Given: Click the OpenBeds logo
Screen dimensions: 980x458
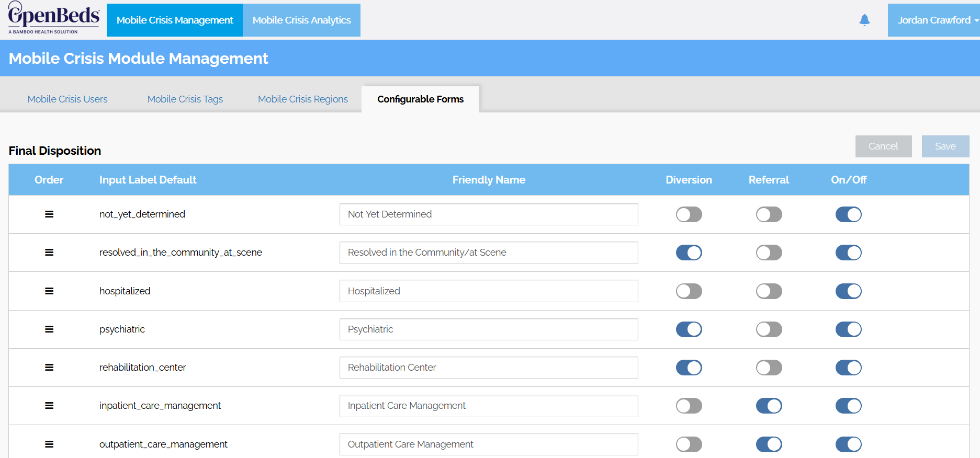Looking at the screenshot, I should (x=53, y=18).
